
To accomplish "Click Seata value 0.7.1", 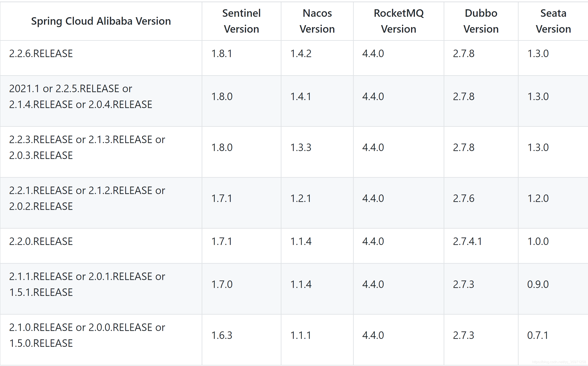I will [x=538, y=335].
